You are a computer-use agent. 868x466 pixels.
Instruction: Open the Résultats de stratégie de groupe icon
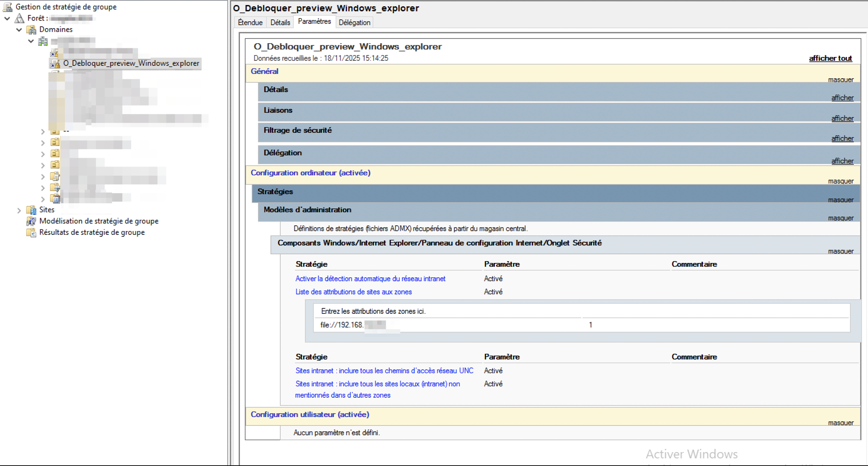coord(31,232)
